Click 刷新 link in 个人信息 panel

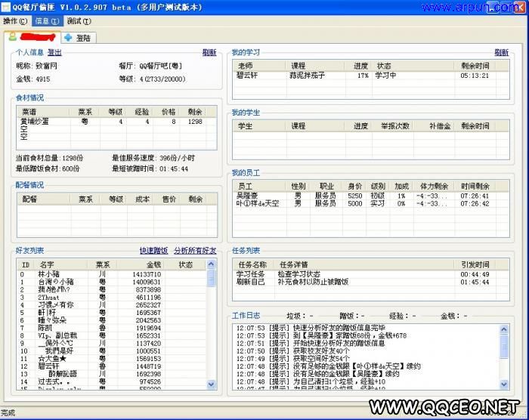pyautogui.click(x=209, y=52)
